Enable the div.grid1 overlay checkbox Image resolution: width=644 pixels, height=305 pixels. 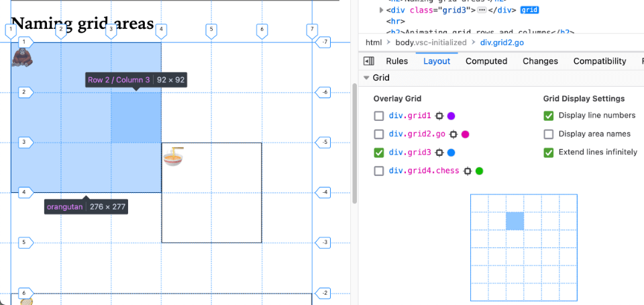(x=378, y=116)
